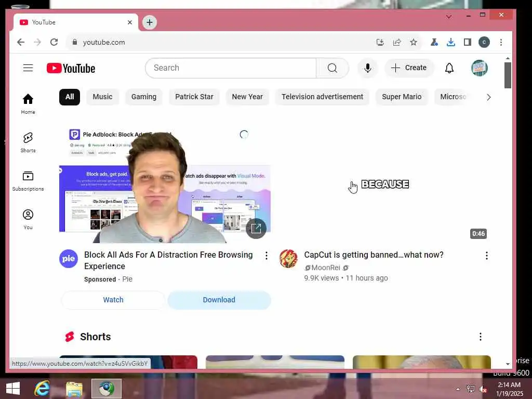Close the YouTube tab
This screenshot has width=532, height=399.
(130, 22)
